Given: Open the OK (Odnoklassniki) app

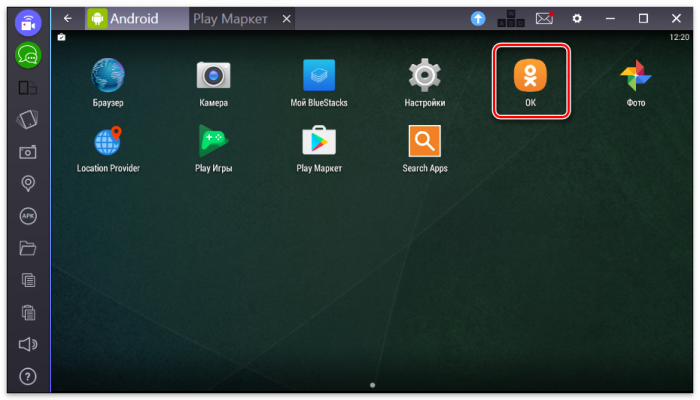Looking at the screenshot, I should (x=531, y=76).
